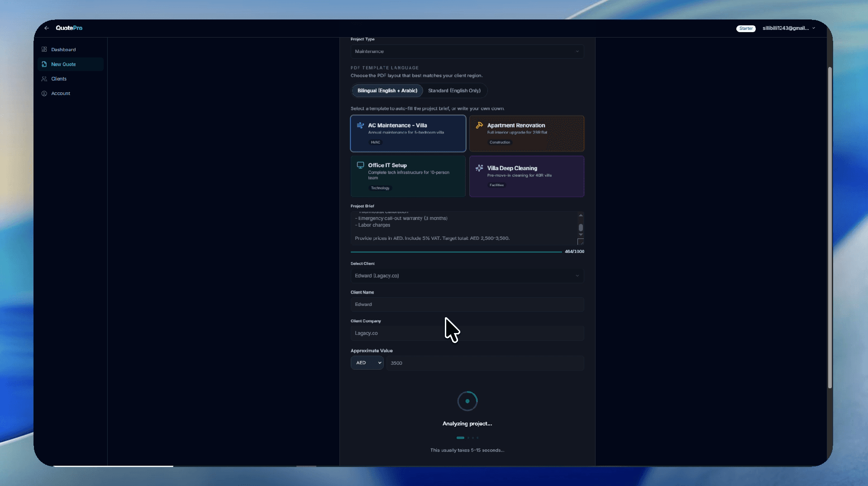Click the Clients people icon
The image size is (868, 486).
44,79
